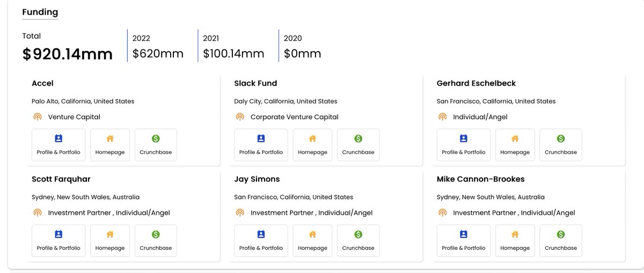
Task: Click the signal icon beside Accel's Venture Capital
Action: pyautogui.click(x=38, y=117)
